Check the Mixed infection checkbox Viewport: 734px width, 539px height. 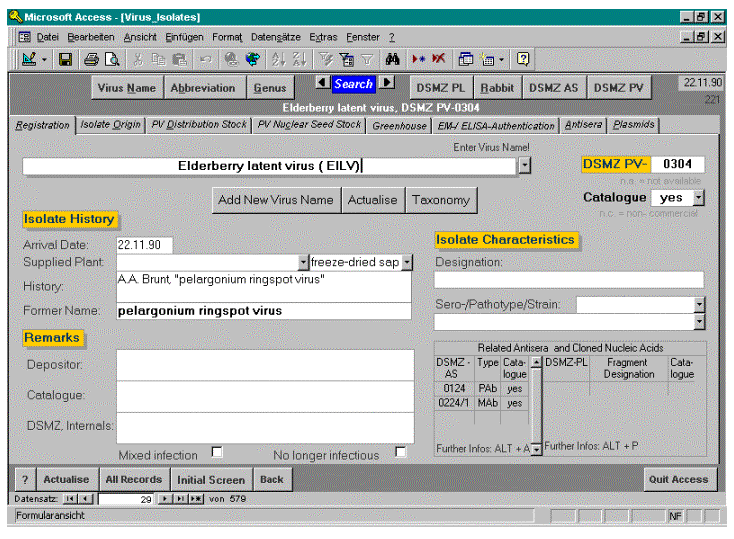tap(217, 452)
